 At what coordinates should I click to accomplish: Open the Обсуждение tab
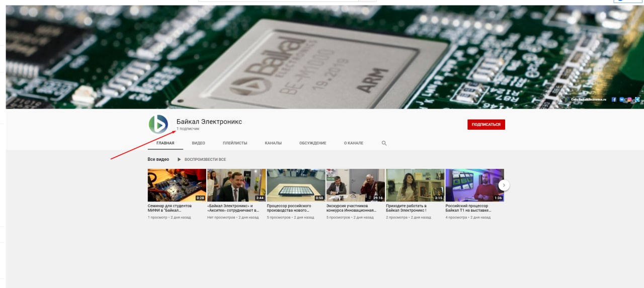point(312,143)
